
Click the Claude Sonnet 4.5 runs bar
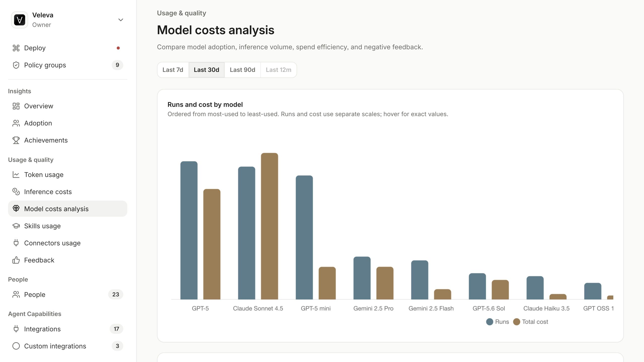(247, 233)
